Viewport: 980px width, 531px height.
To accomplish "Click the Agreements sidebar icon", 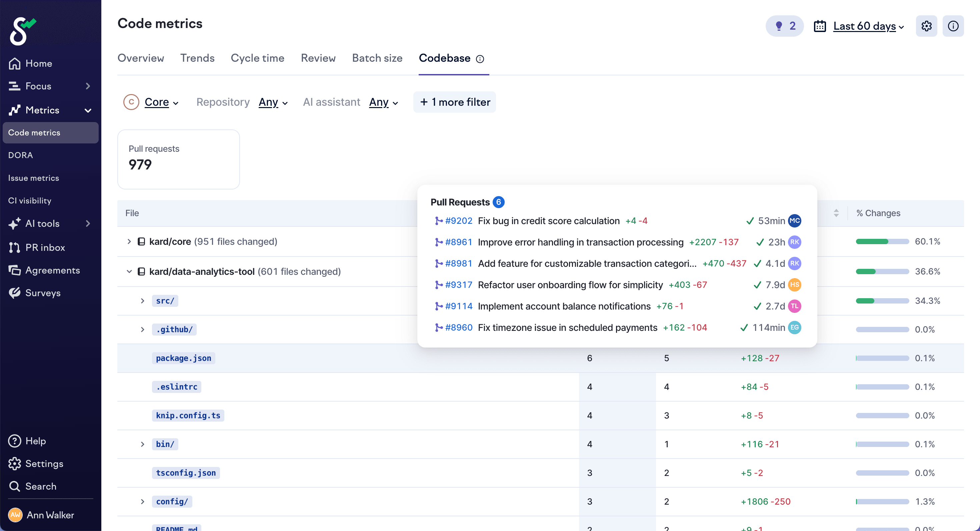I will (14, 270).
